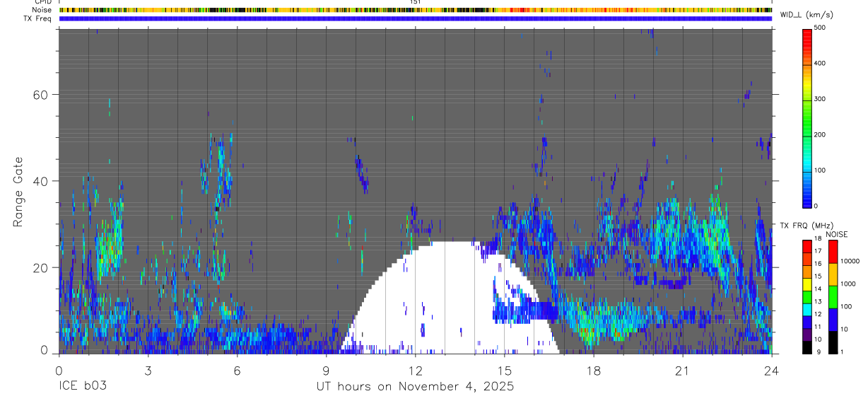The height and width of the screenshot is (401, 868).
Task: Click the Range Gate y-axis title
Action: tap(18, 192)
